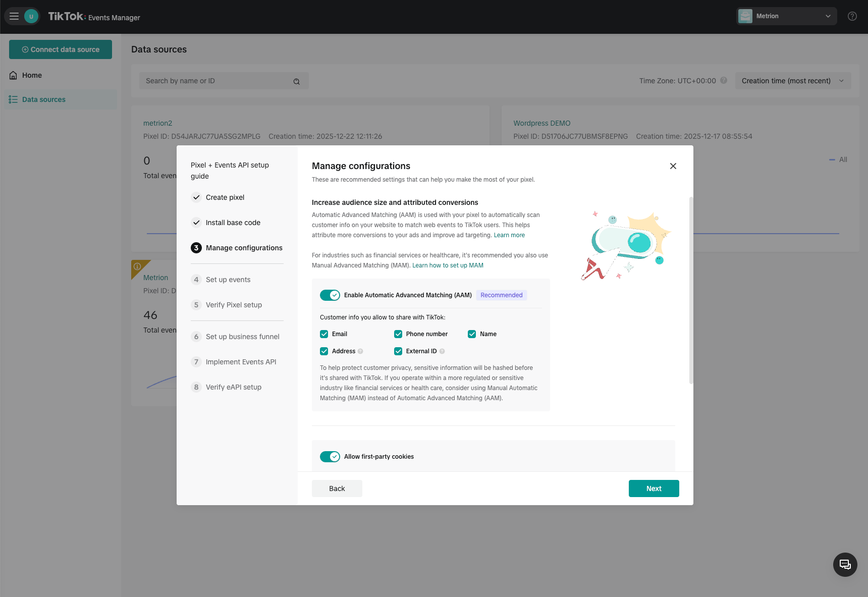Screen dimensions: 868x597
Task: Click the Back button
Action: pos(337,489)
